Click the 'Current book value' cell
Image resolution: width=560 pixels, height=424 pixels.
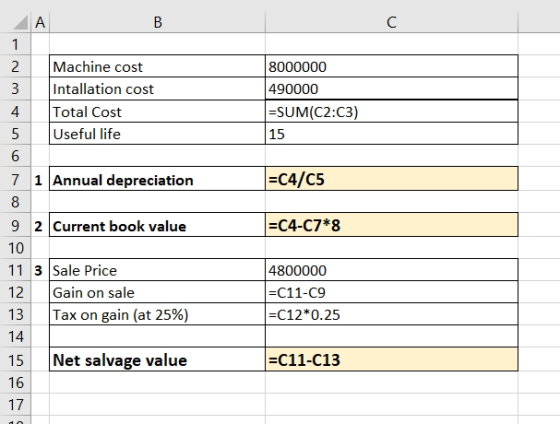click(x=158, y=225)
